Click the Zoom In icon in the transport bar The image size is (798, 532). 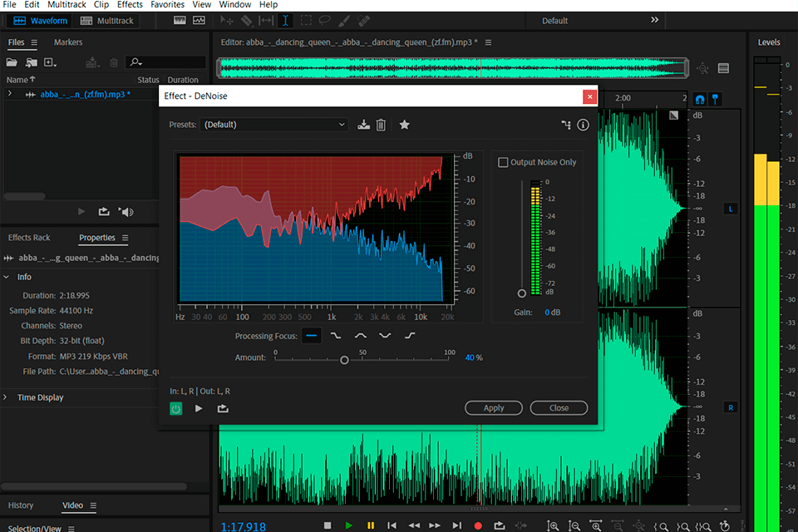[x=553, y=525]
